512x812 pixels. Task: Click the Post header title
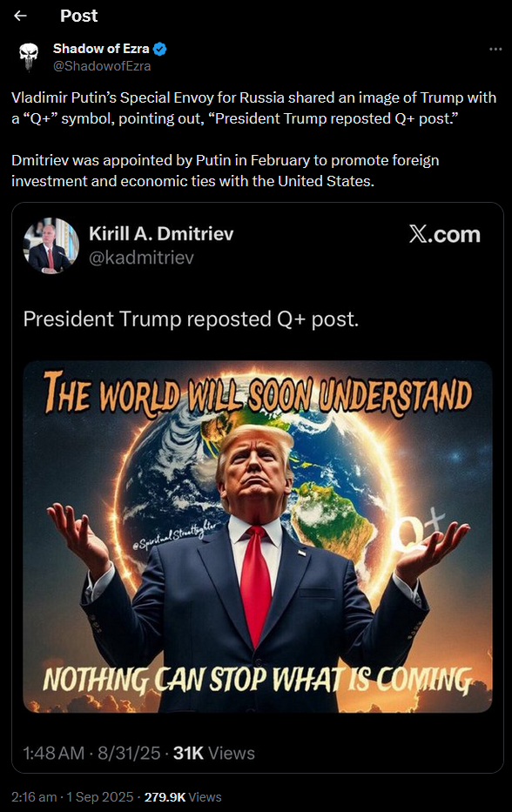pos(78,16)
